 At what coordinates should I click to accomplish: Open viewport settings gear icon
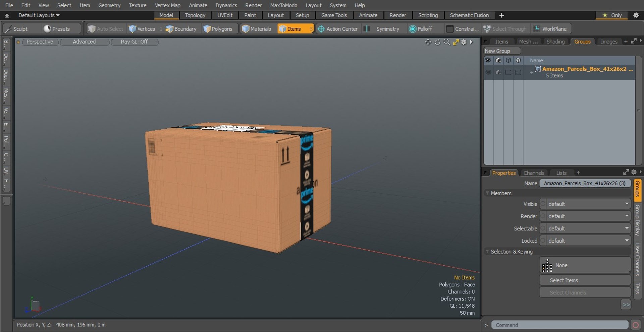464,42
